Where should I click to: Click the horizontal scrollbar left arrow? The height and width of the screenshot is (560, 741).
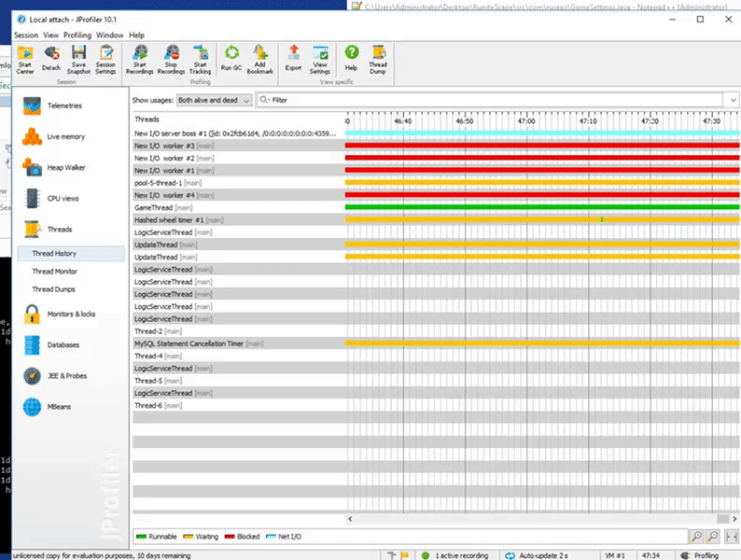click(350, 519)
